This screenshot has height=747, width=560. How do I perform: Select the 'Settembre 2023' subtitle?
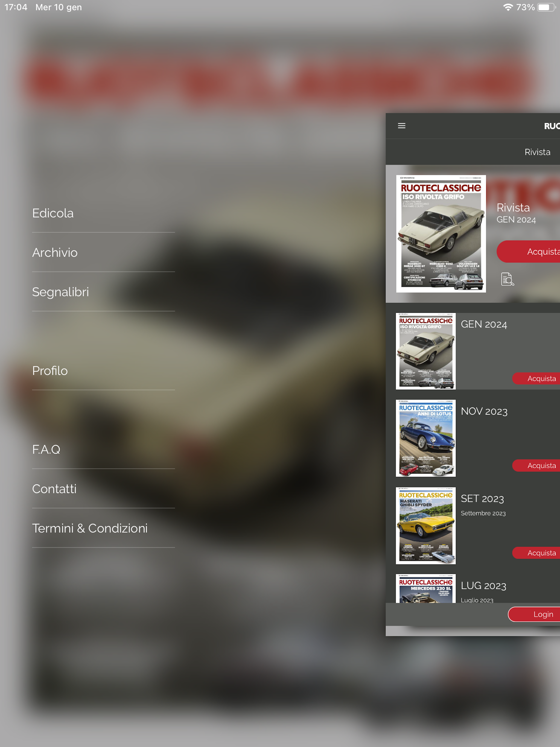[483, 513]
